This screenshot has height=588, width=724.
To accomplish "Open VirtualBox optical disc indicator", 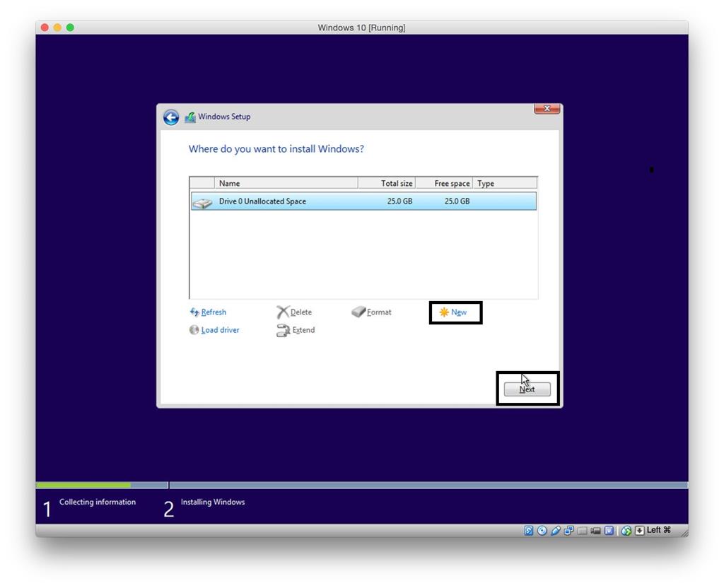I will click(542, 531).
